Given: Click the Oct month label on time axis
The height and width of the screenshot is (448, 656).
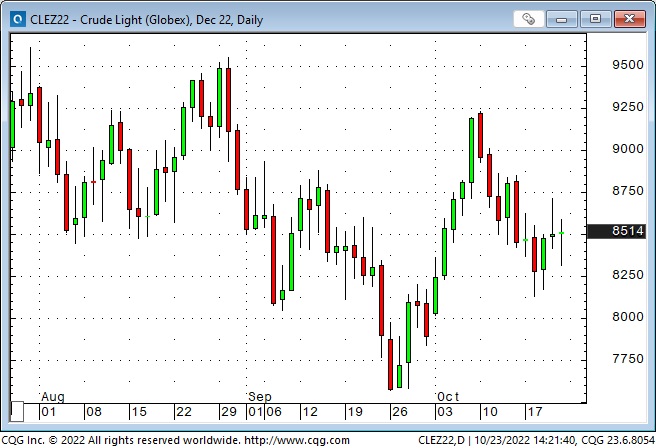Looking at the screenshot, I should coord(448,397).
